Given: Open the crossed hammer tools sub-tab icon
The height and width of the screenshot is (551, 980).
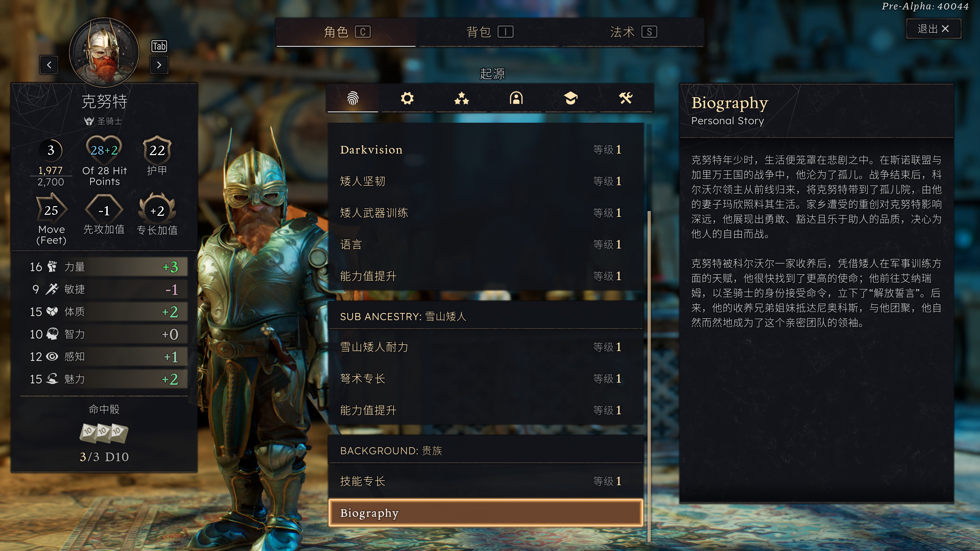Looking at the screenshot, I should tap(626, 98).
